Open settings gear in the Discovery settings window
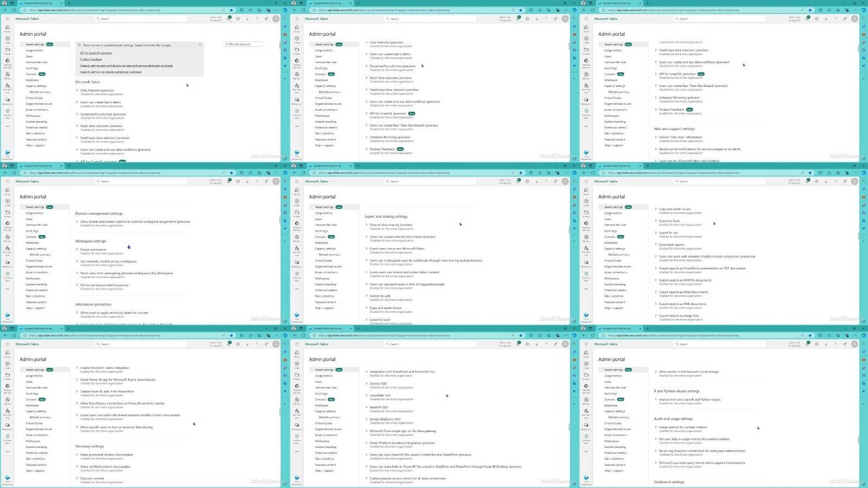This screenshot has width=868, height=488. (x=238, y=344)
